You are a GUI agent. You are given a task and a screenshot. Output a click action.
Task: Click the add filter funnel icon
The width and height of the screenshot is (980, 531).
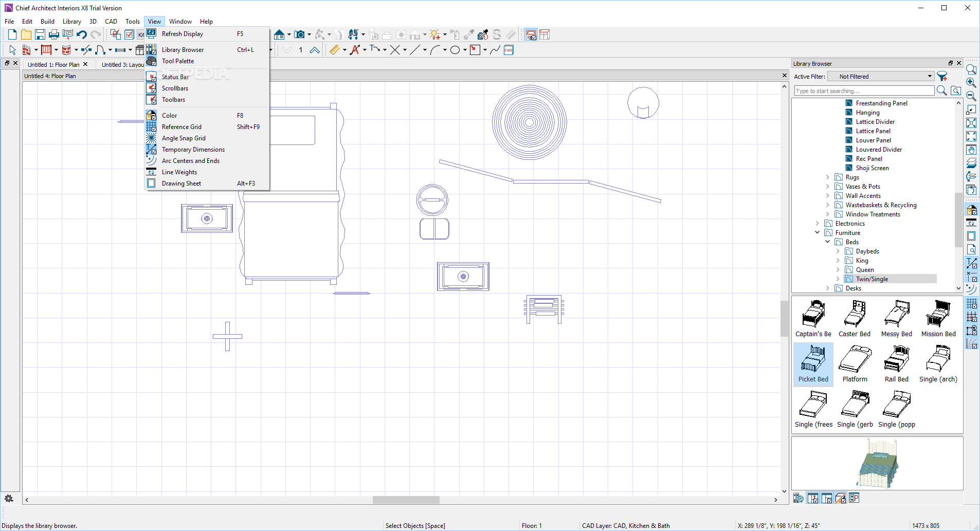pyautogui.click(x=942, y=77)
